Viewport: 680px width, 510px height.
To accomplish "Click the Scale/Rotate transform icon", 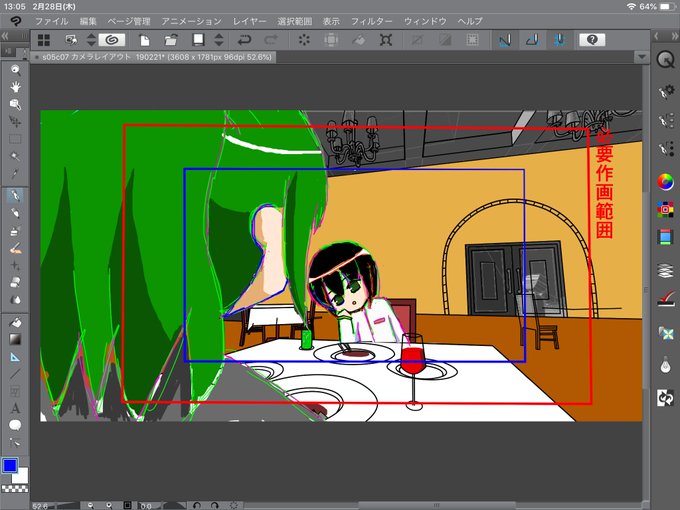I will (386, 40).
